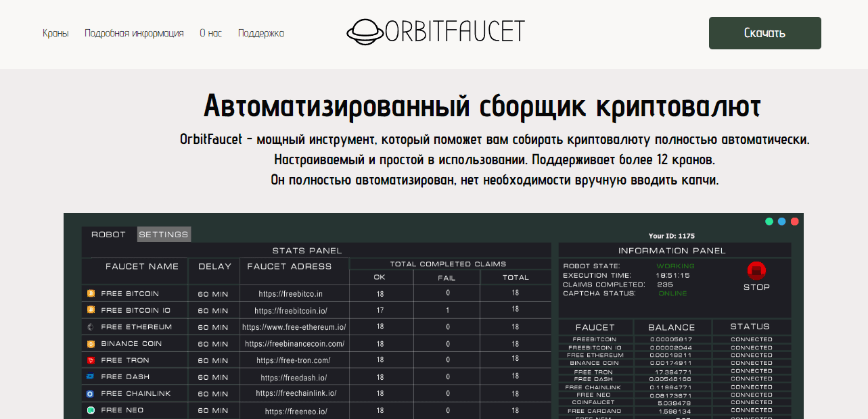This screenshot has width=868, height=419.
Task: Click the NEO coin icon
Action: (x=89, y=410)
